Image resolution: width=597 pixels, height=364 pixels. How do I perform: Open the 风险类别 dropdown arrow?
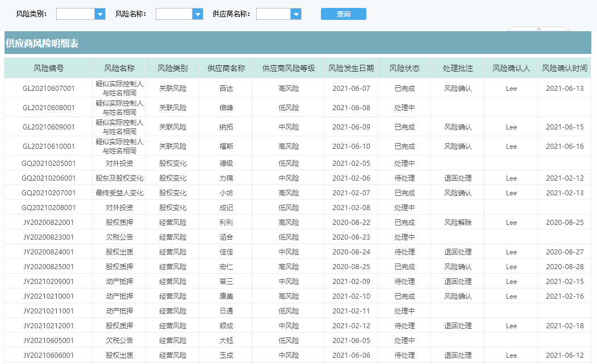pyautogui.click(x=100, y=14)
